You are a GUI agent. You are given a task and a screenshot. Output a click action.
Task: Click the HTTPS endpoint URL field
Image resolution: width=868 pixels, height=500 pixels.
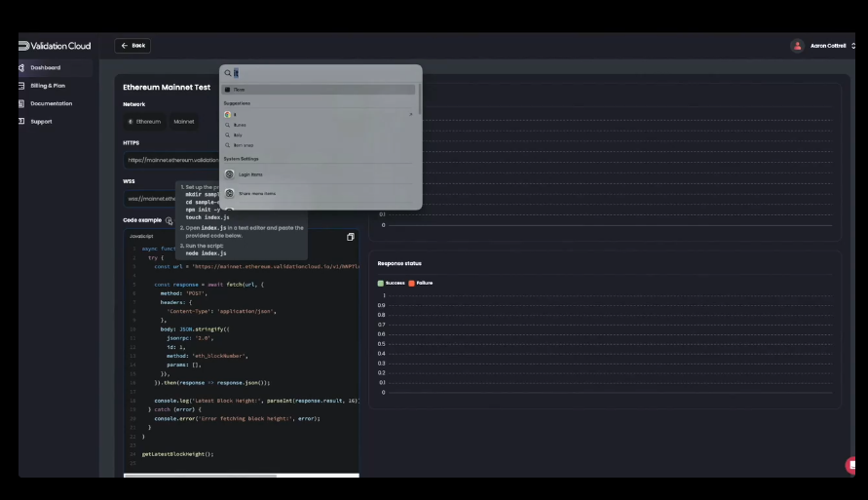(171, 160)
